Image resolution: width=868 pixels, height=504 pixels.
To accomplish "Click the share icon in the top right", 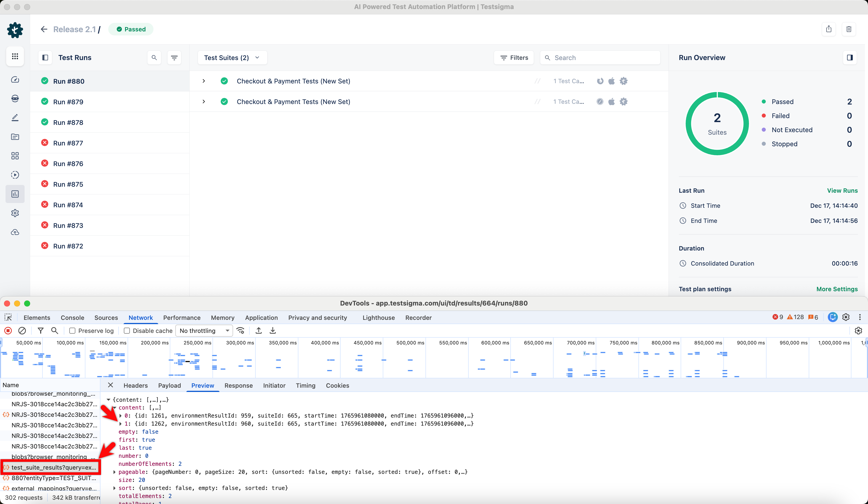I will click(x=828, y=29).
